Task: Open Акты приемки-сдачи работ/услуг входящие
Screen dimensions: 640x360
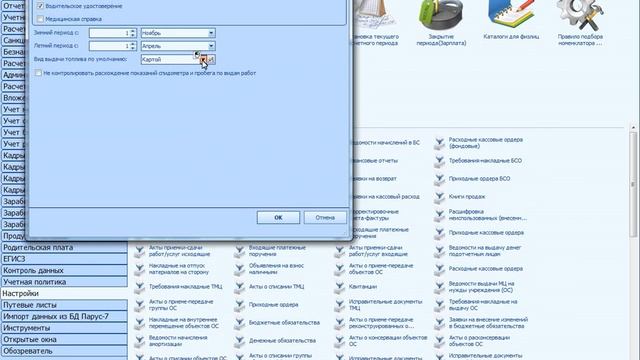Action: 371,251
